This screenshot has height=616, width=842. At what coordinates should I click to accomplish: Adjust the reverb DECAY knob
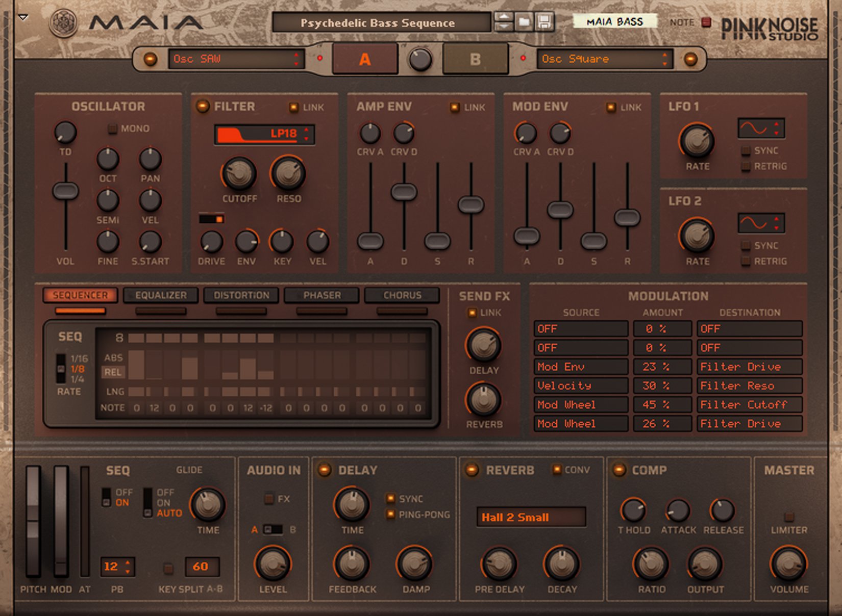[562, 564]
